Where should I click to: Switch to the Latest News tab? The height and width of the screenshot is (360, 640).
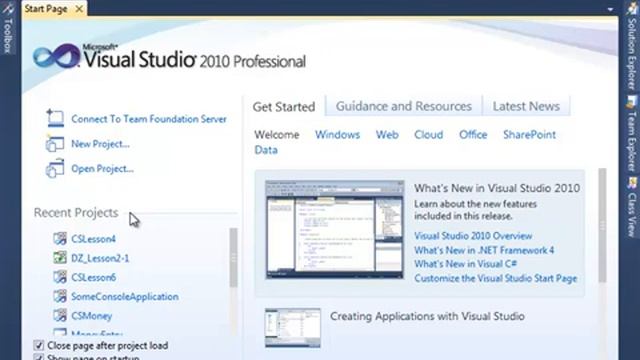[526, 106]
